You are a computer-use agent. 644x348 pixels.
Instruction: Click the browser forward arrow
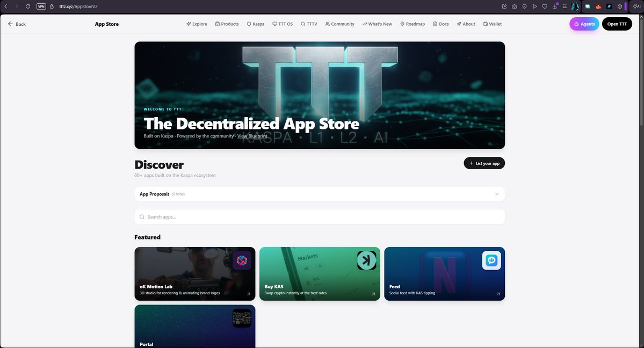click(x=17, y=6)
